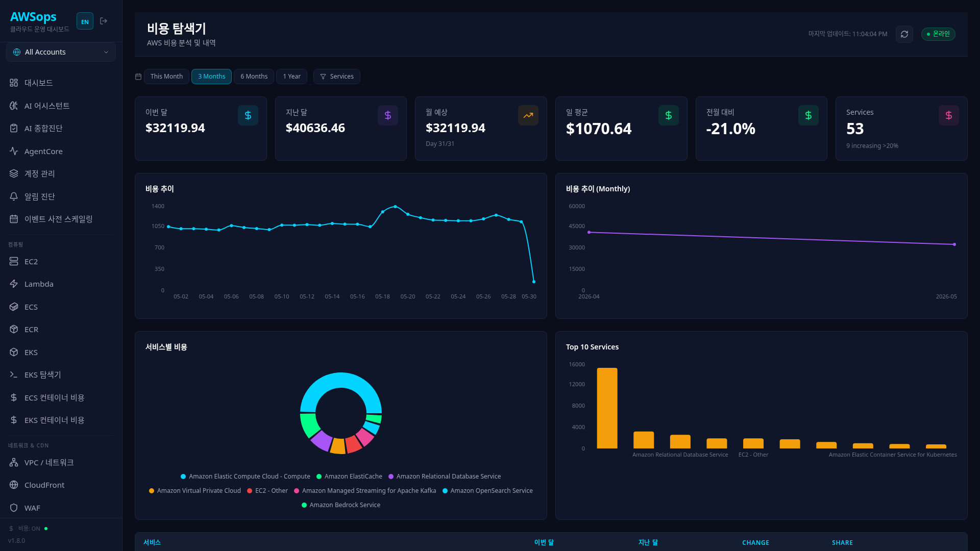This screenshot has height=551, width=980.
Task: Click the refresh icon beside last update time
Action: point(904,34)
